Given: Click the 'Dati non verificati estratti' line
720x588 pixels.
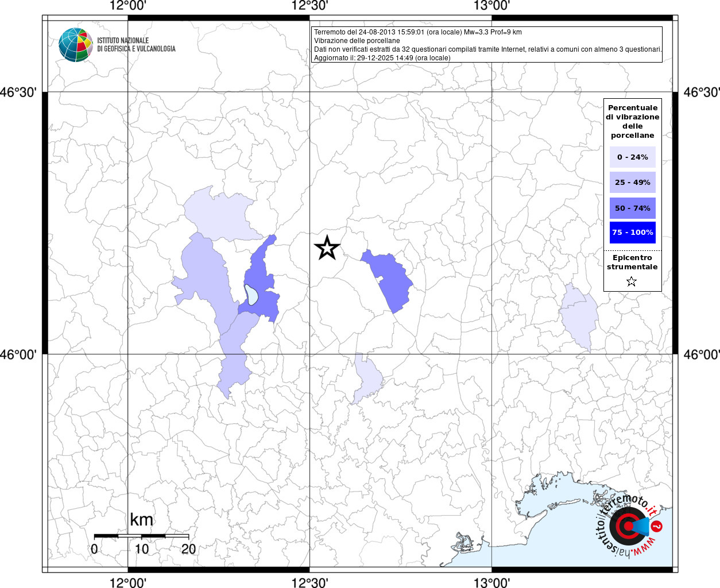Looking at the screenshot, I should coord(488,49).
